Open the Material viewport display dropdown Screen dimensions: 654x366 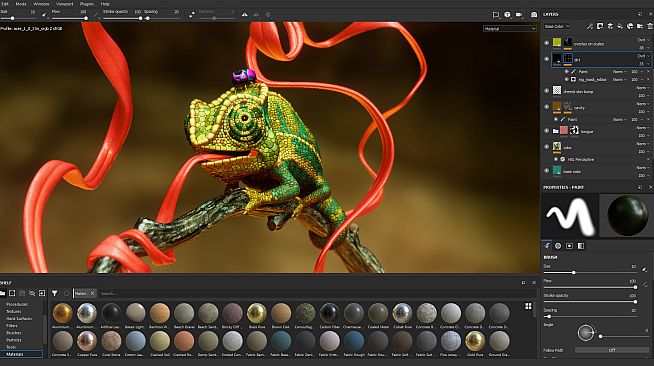click(509, 29)
